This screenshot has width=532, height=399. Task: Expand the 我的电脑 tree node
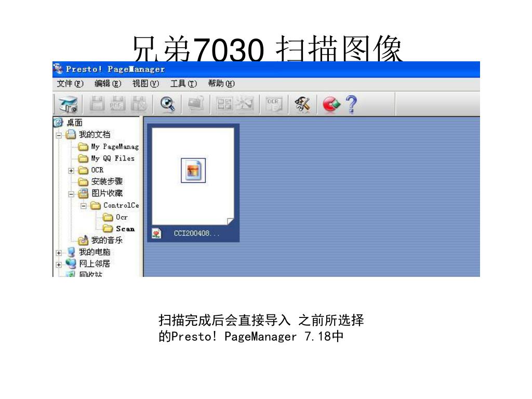59,253
